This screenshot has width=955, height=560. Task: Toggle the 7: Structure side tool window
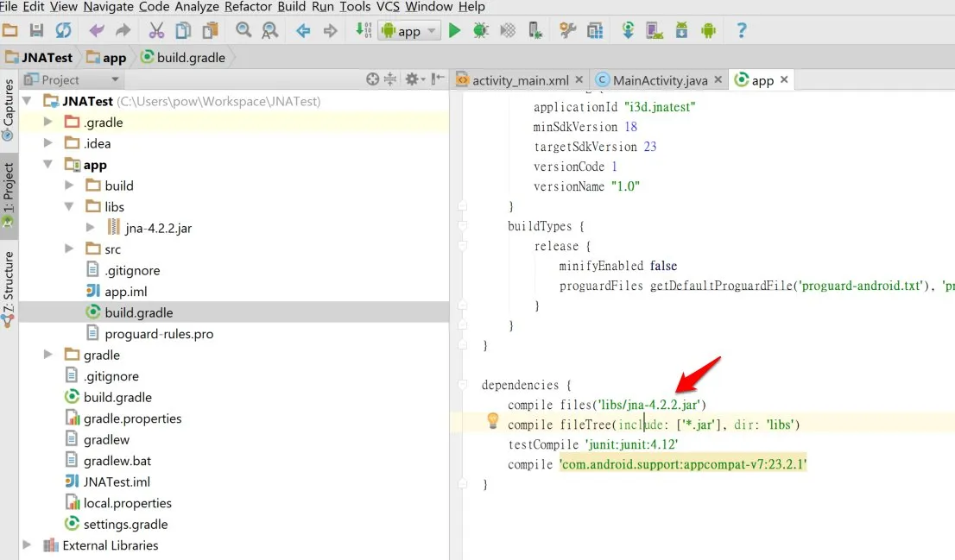pos(8,288)
